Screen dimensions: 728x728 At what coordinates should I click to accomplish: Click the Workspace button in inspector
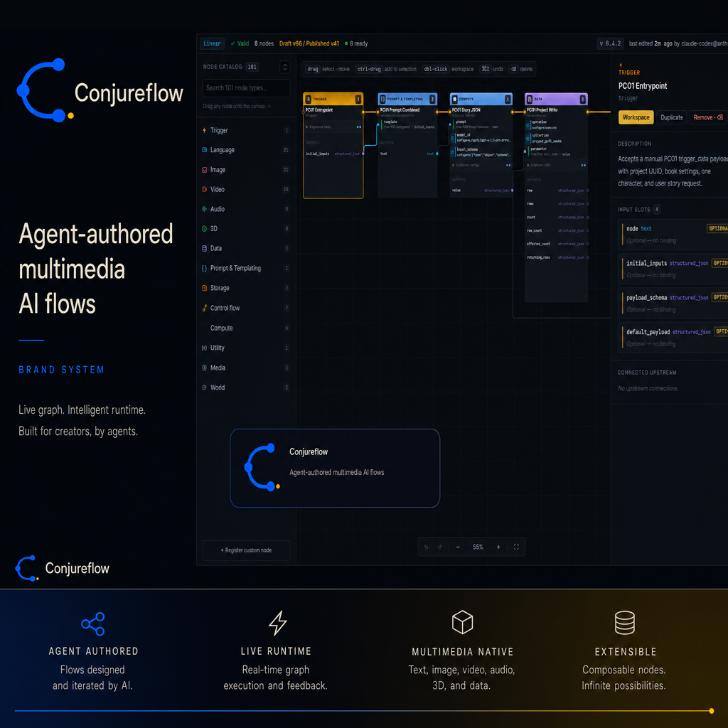[636, 117]
